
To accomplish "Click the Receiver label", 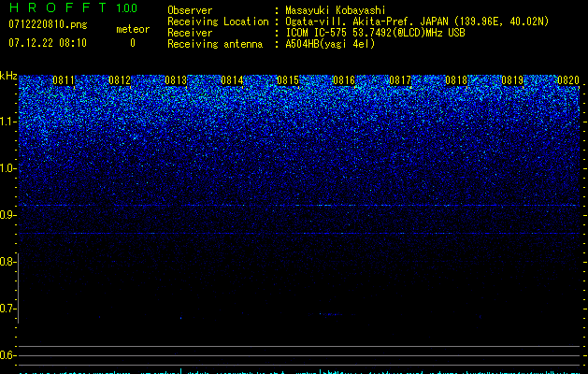I will pyautogui.click(x=190, y=33).
